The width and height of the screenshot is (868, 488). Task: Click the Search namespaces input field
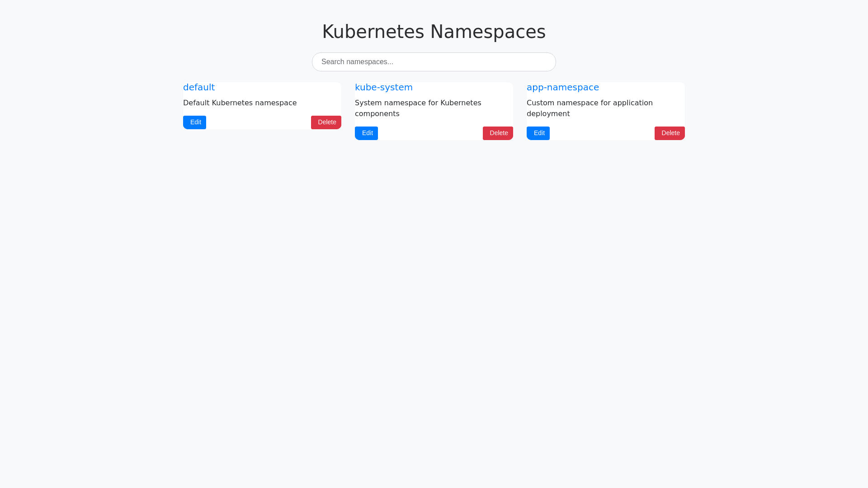point(434,62)
